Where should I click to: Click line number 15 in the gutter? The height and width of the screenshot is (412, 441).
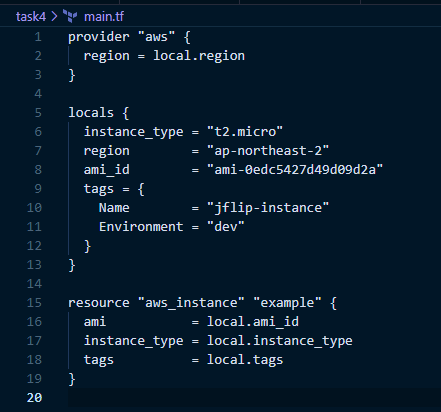[34, 303]
